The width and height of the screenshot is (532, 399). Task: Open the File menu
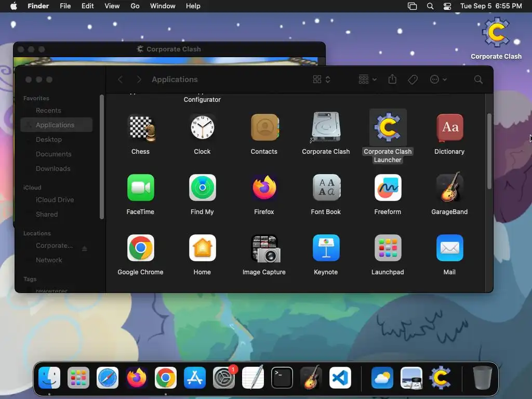[x=65, y=6]
